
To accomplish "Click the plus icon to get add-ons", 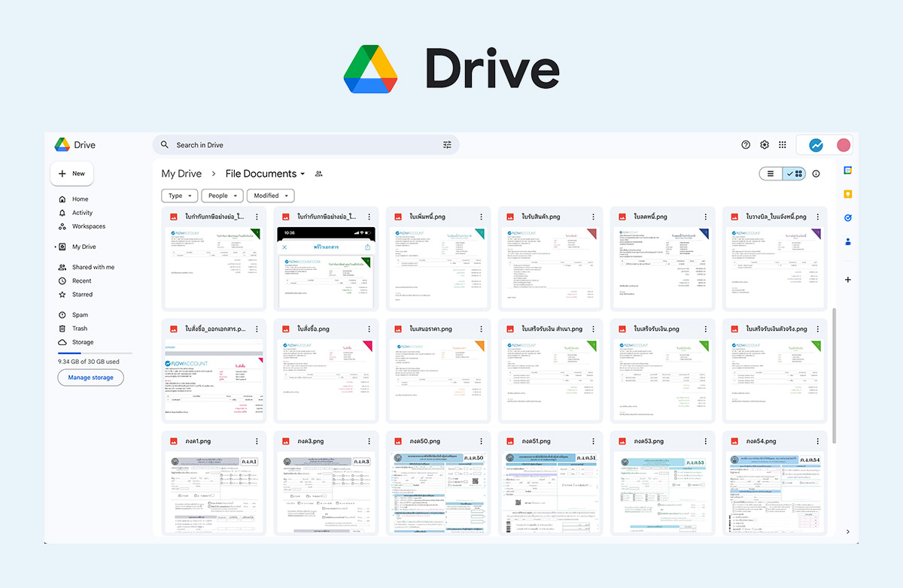I will click(x=847, y=280).
